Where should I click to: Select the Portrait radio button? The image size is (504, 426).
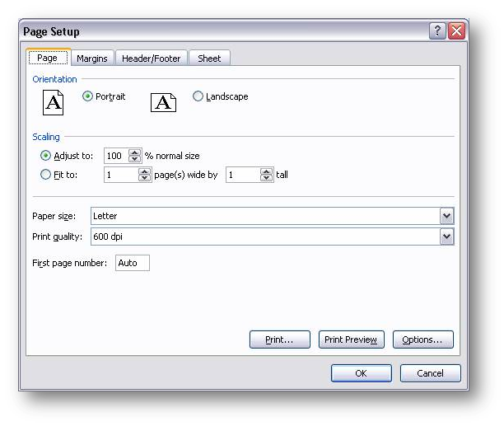coord(88,96)
